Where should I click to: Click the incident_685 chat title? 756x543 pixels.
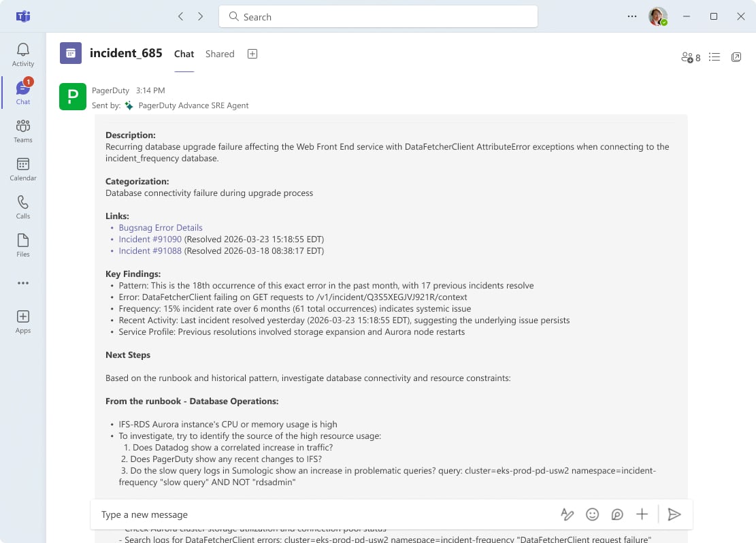[126, 53]
